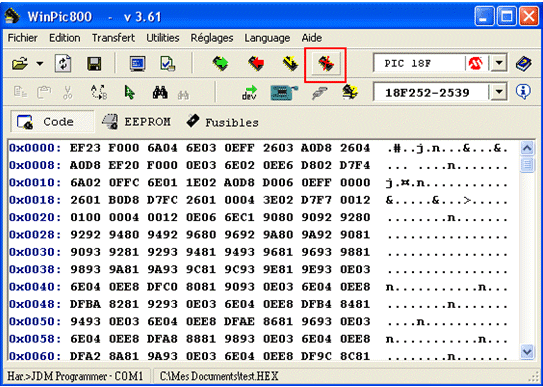Click the JDM Programmer - COM1 status entry
The width and height of the screenshot is (543, 387).
75,376
